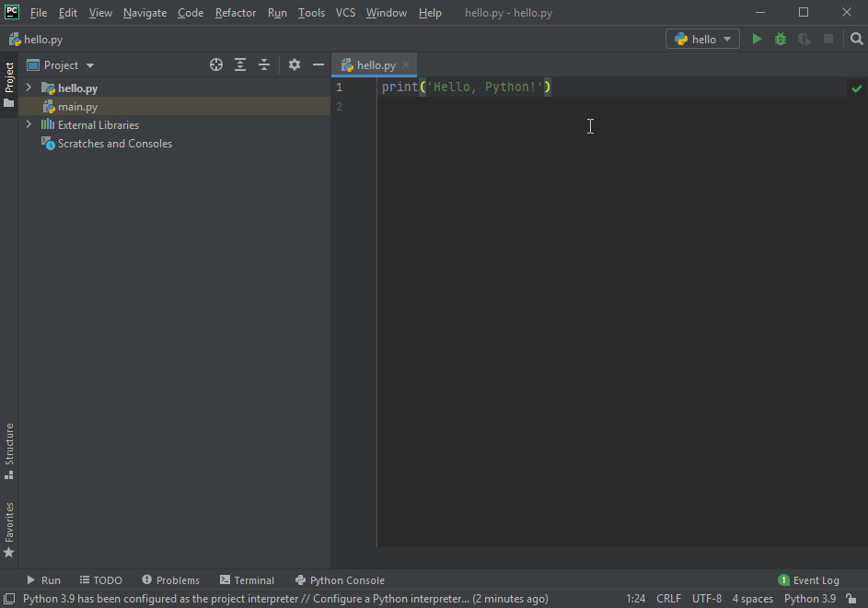Click hello.py breadcrumb in navigation bar
Viewport: 868px width, 608px height.
(x=36, y=40)
